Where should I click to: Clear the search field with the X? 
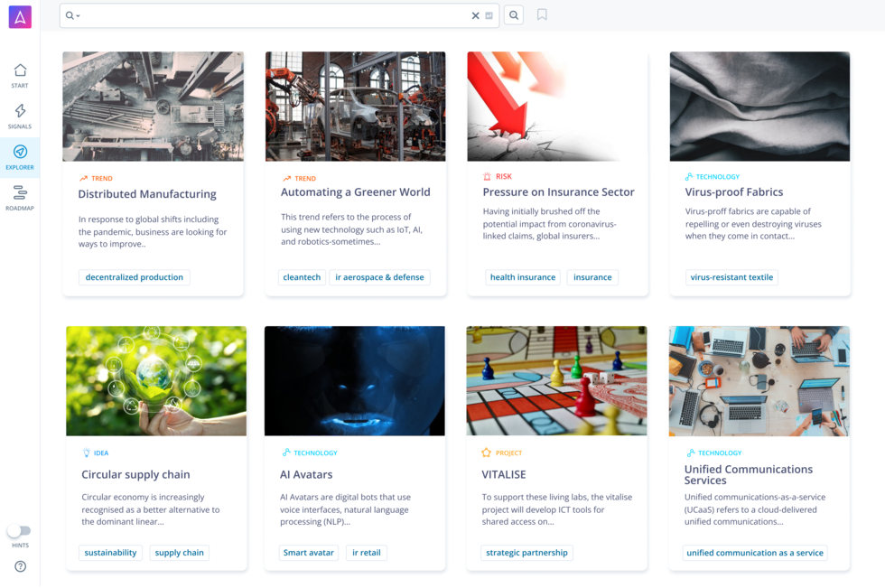point(475,15)
